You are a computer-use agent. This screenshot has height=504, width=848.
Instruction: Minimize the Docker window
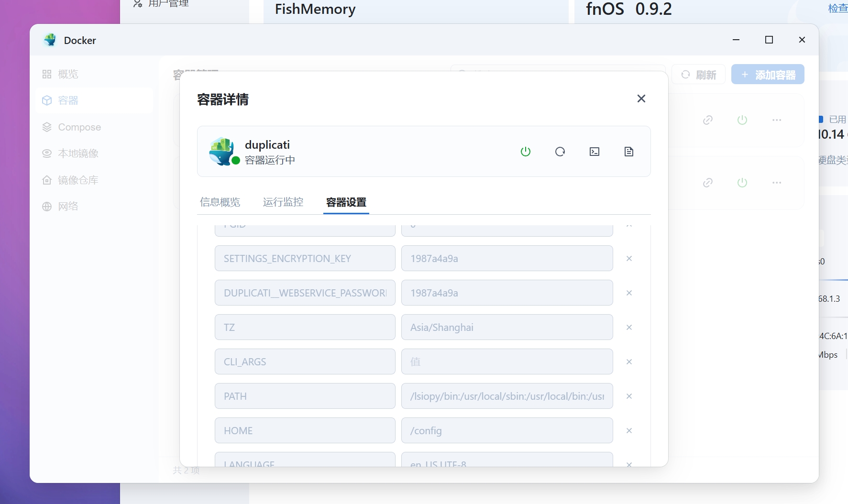point(736,40)
